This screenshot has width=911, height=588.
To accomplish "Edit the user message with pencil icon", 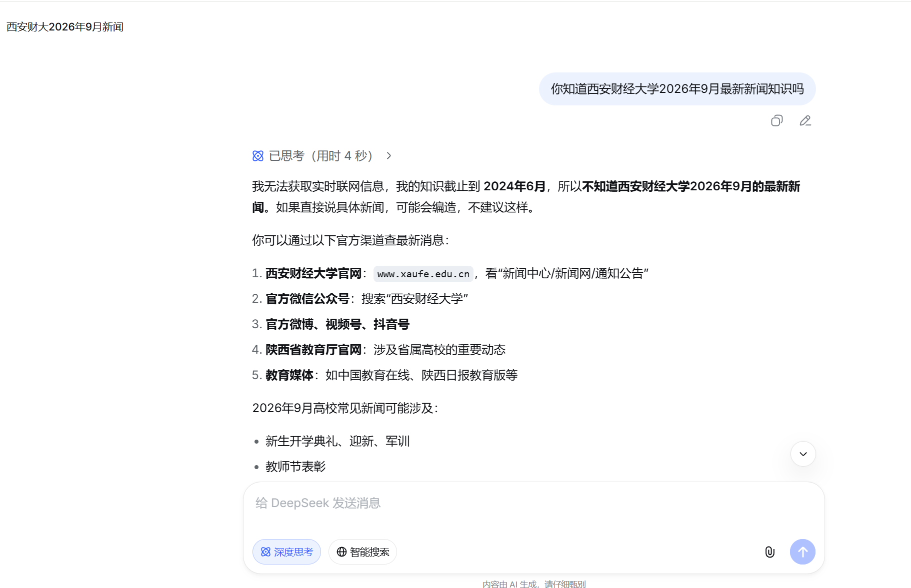I will [x=805, y=120].
